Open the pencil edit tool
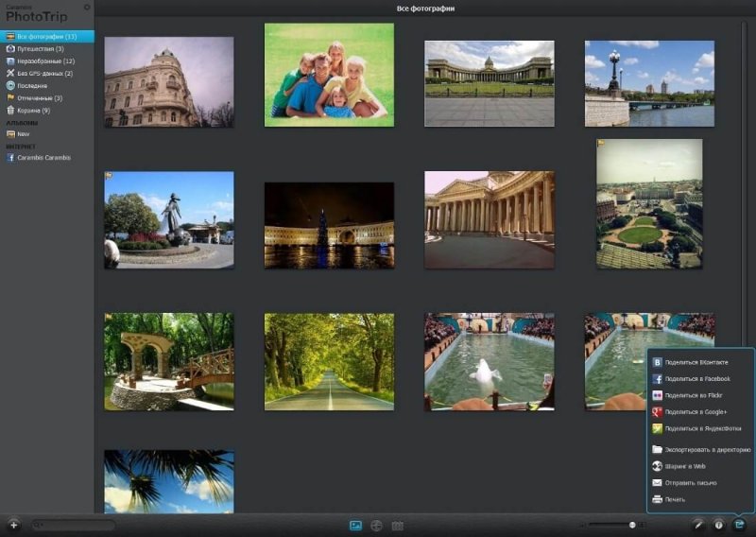The image size is (756, 537). pyautogui.click(x=697, y=525)
